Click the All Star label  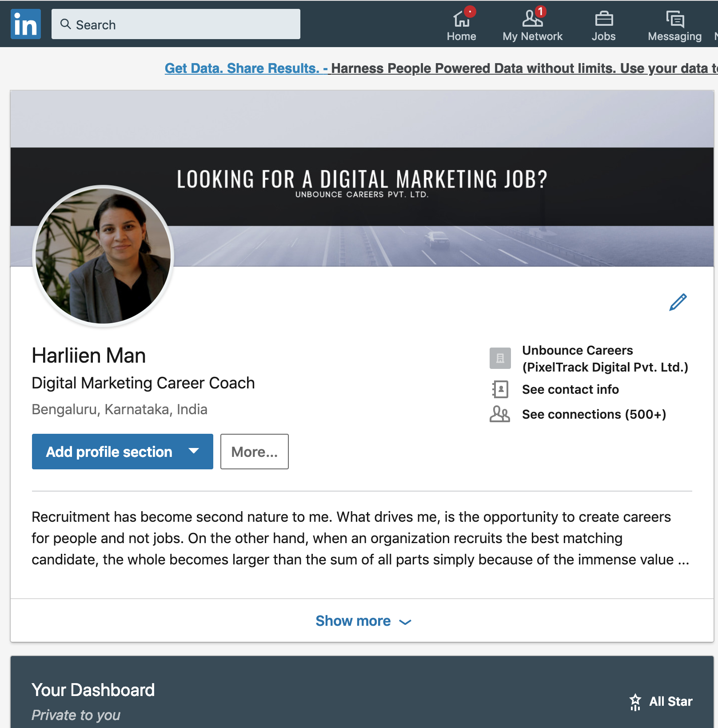(671, 701)
